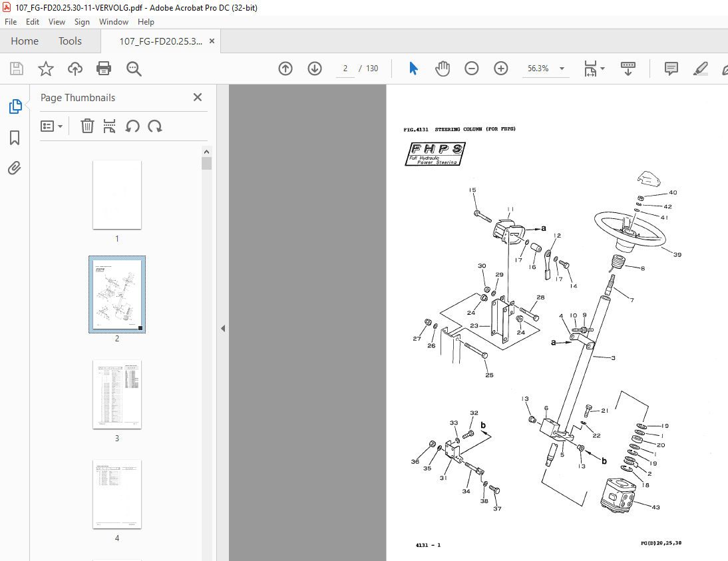
Task: Activate the Hand pan tool
Action: tap(443, 69)
